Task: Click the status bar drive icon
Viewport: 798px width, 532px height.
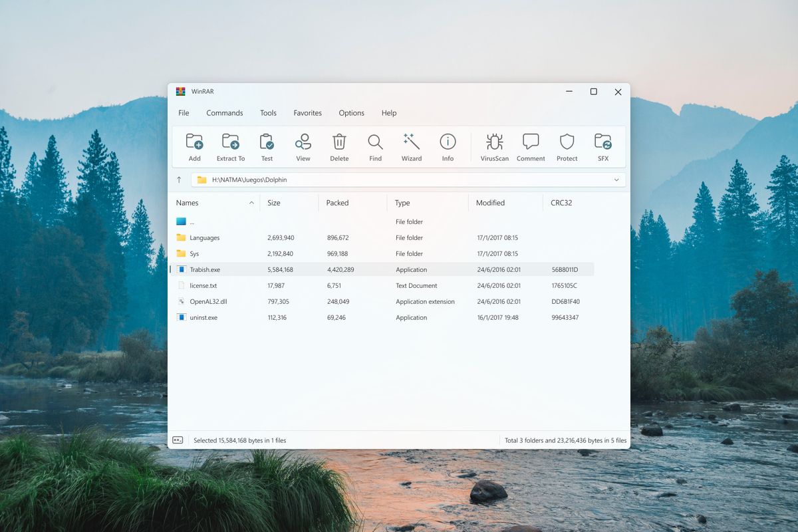Action: [178, 440]
